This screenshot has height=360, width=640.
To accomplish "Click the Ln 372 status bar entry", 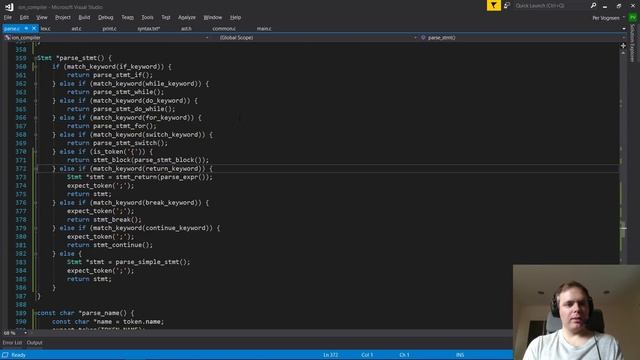I will point(331,355).
